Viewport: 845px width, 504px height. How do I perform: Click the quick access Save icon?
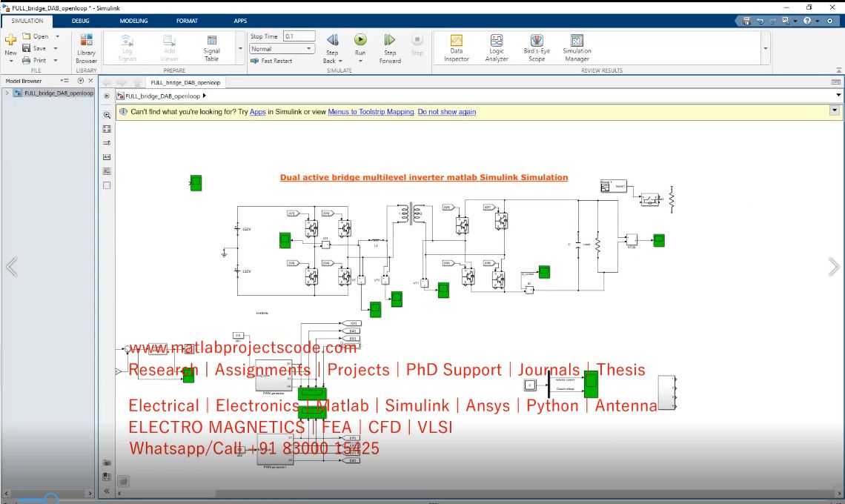click(x=746, y=21)
